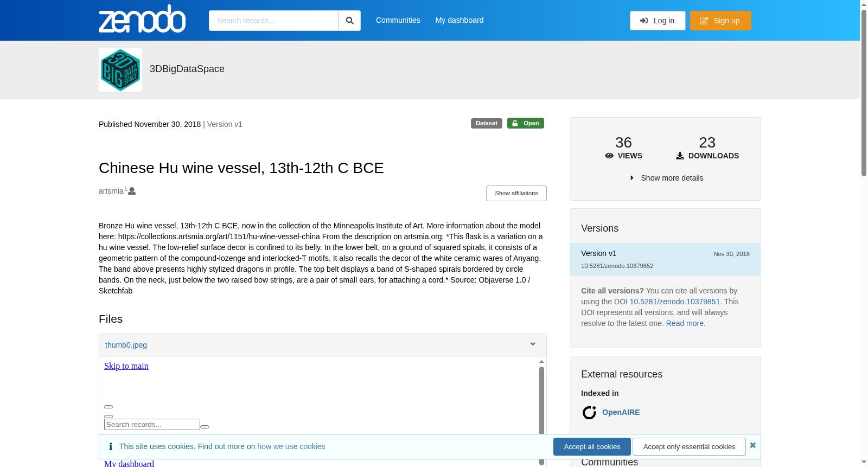Click the Dataset badge
This screenshot has width=868, height=467.
pos(487,123)
